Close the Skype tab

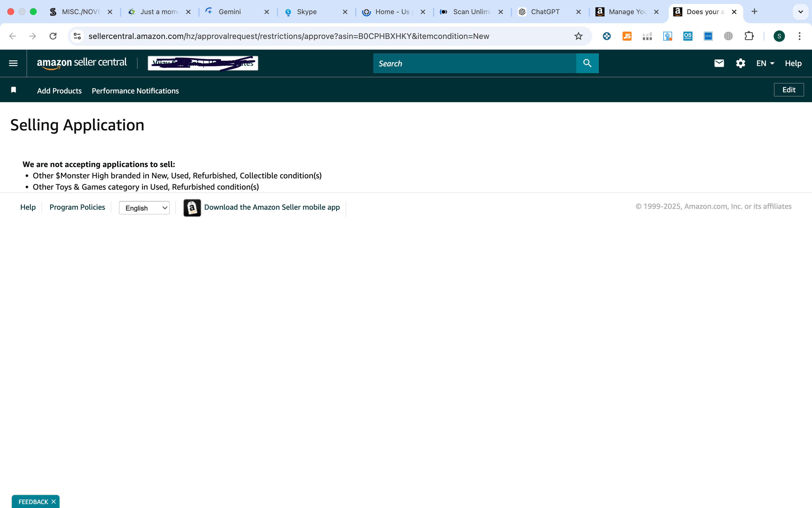pyautogui.click(x=345, y=12)
